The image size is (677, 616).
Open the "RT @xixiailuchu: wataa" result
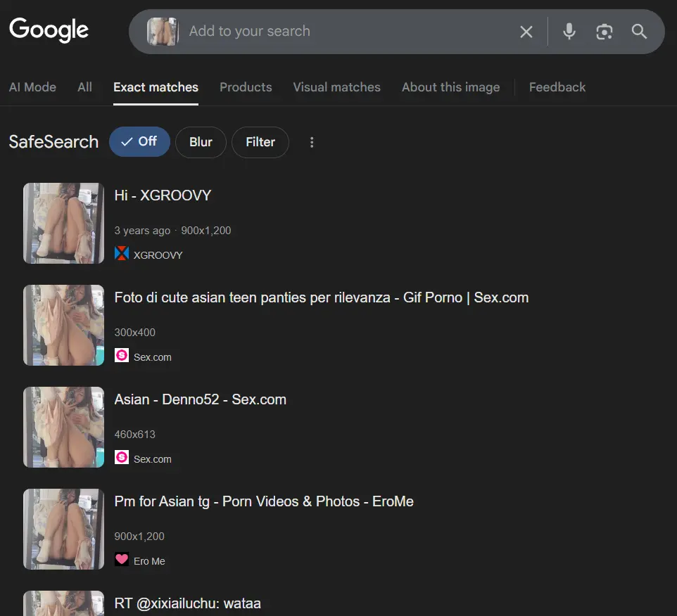pyautogui.click(x=187, y=603)
